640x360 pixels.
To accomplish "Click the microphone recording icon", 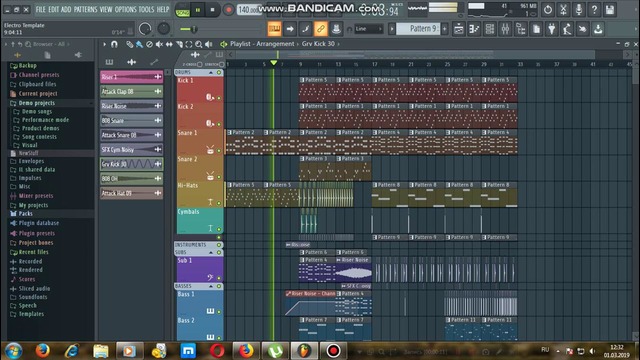I will (579, 9).
